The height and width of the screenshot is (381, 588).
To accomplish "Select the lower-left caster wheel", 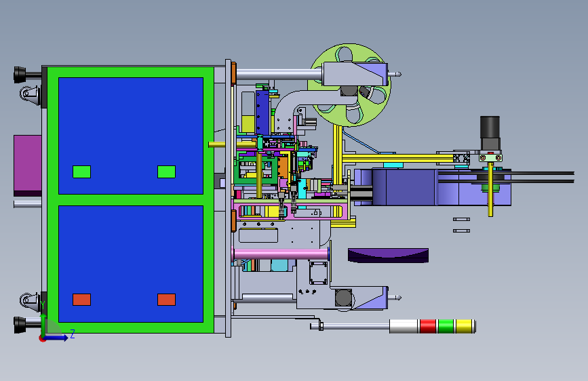I will (x=30, y=301).
